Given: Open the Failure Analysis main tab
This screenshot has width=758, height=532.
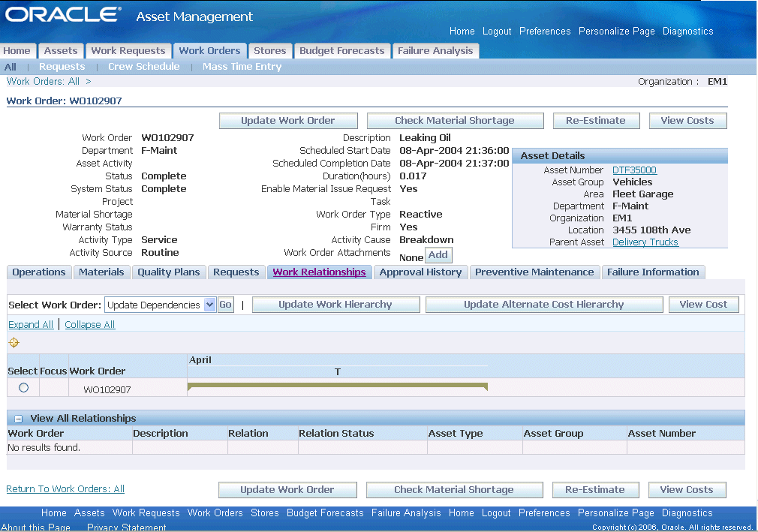Looking at the screenshot, I should point(435,51).
